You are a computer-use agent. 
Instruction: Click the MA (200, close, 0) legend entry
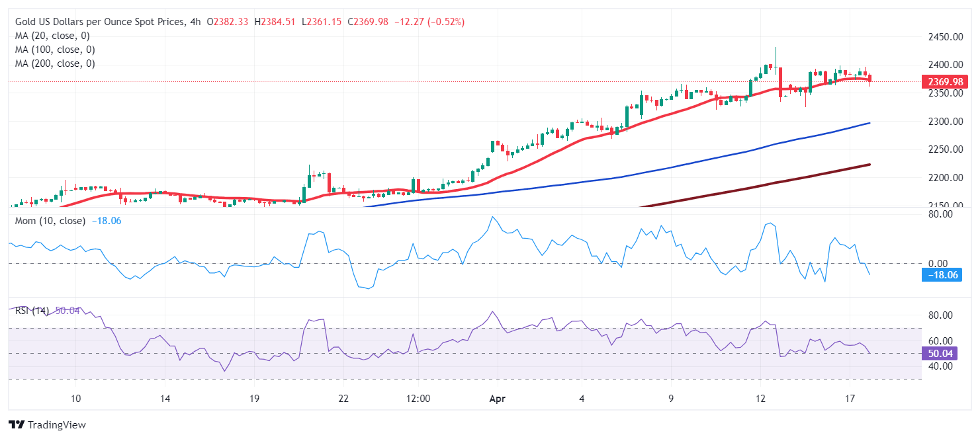coord(55,63)
